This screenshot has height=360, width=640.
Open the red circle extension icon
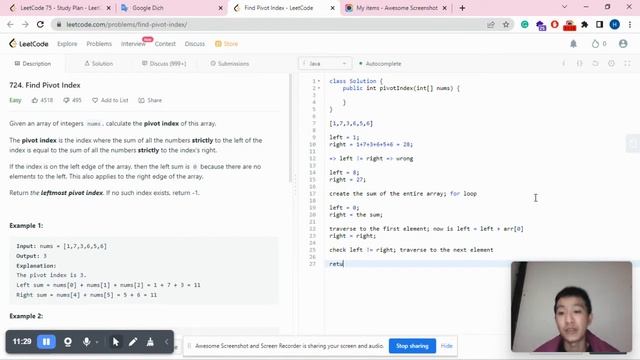tap(555, 25)
